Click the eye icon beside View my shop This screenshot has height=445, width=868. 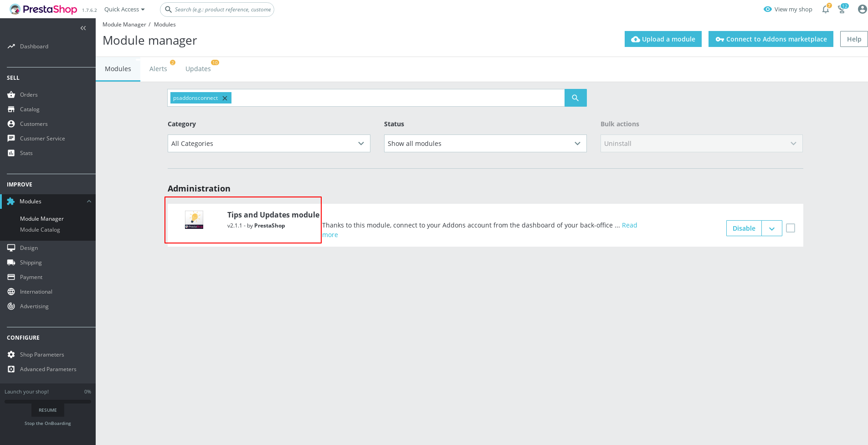[x=767, y=9]
